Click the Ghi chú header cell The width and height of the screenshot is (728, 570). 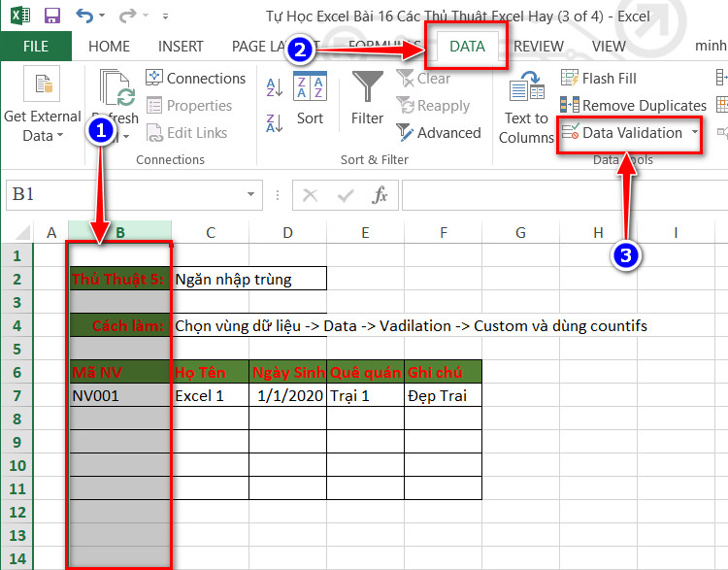pos(444,372)
